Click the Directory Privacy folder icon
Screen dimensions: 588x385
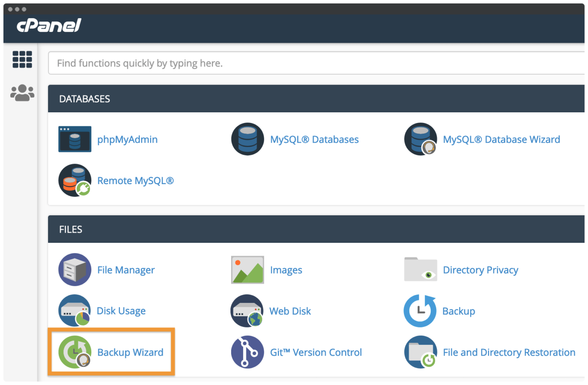pos(421,269)
